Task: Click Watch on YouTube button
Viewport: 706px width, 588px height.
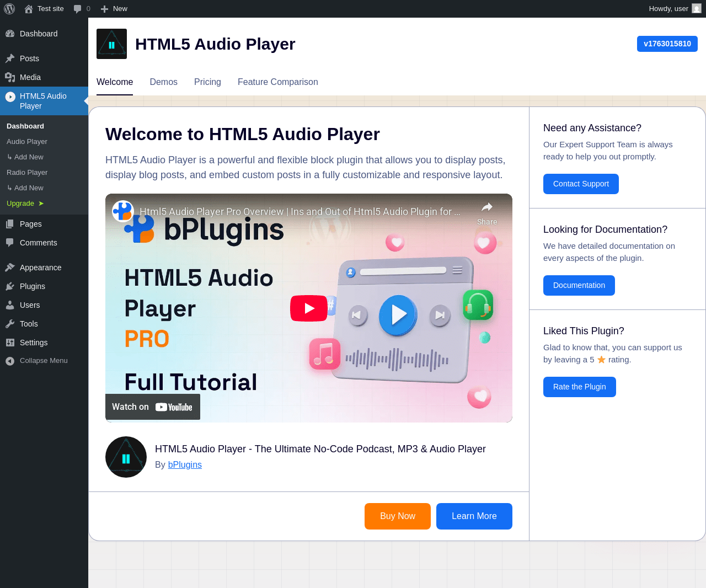Action: tap(153, 407)
